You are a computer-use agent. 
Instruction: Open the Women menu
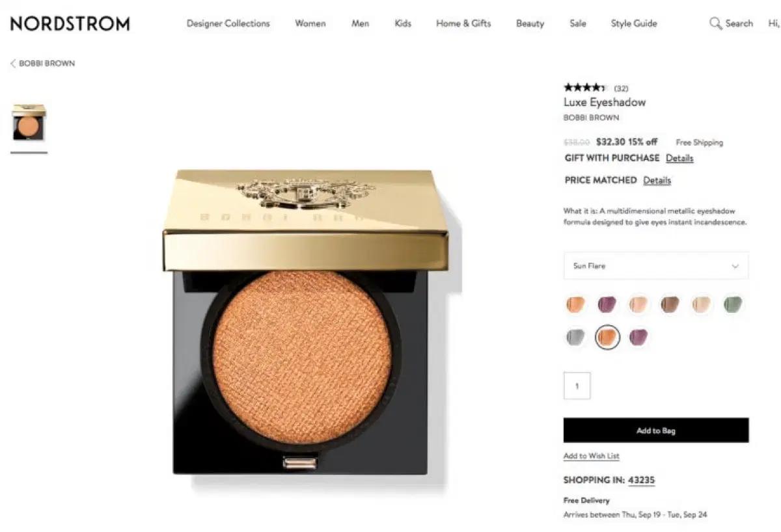coord(310,23)
